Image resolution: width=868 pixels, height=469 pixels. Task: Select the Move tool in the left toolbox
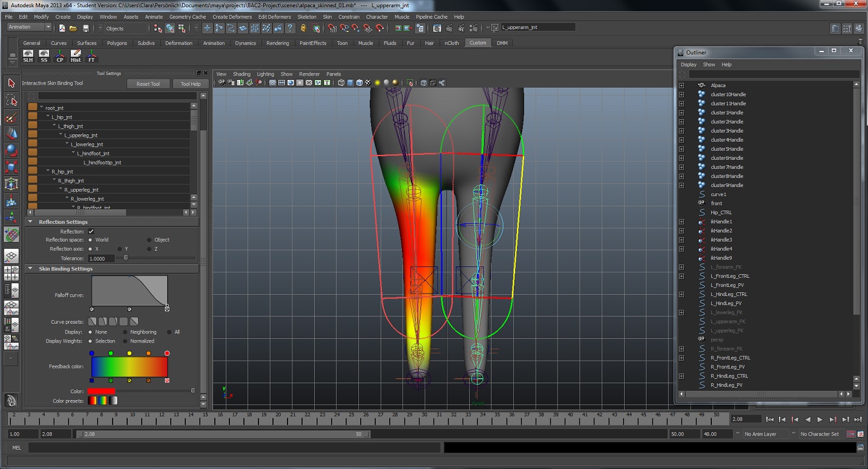point(10,134)
